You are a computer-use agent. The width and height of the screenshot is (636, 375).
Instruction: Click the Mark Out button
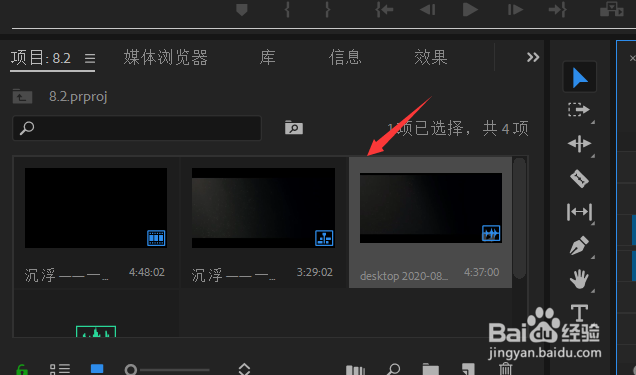pos(327,10)
